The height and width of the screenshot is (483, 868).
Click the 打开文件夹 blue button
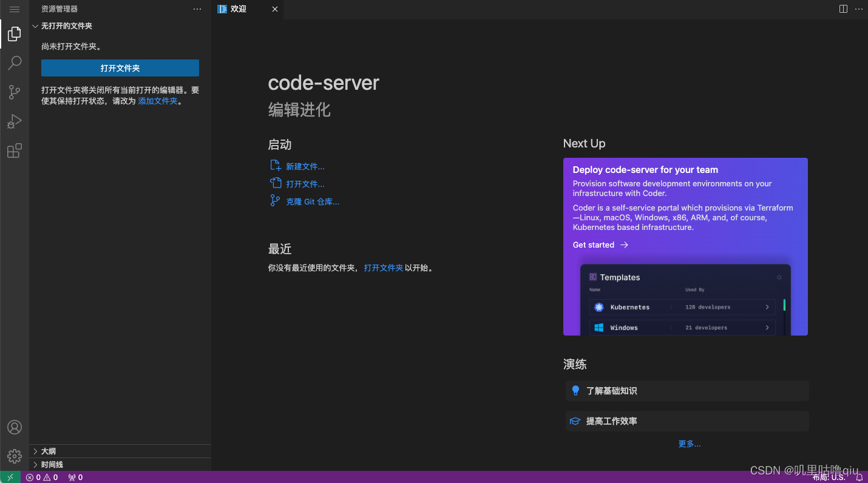click(120, 68)
